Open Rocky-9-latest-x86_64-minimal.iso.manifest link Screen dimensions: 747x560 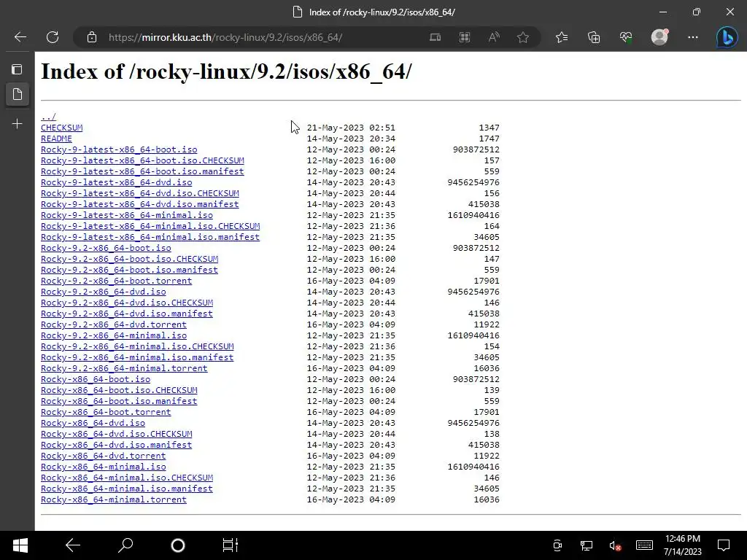click(x=150, y=237)
